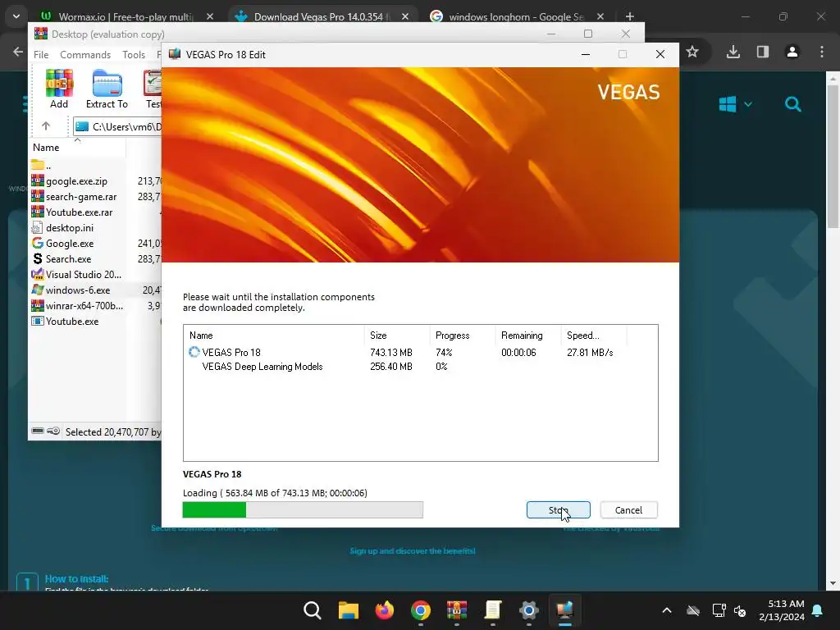The height and width of the screenshot is (630, 840).
Task: Select Visual Studio 20... file
Action: click(77, 274)
